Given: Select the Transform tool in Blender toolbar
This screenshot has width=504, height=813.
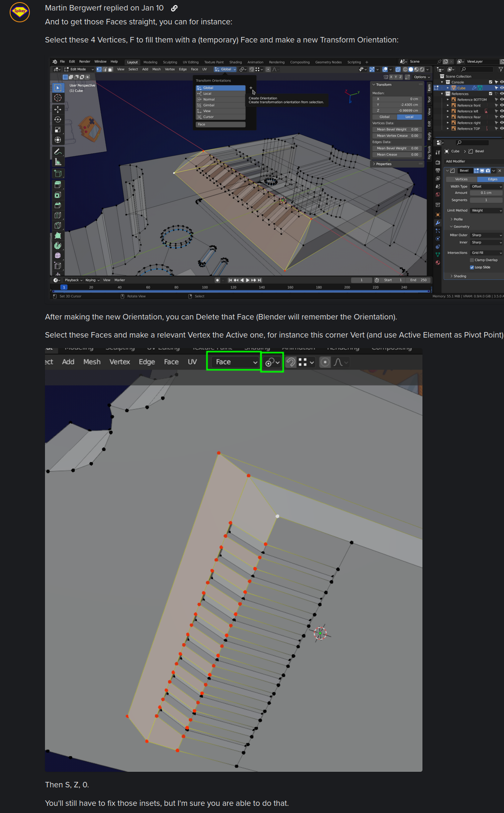Looking at the screenshot, I should (x=58, y=140).
